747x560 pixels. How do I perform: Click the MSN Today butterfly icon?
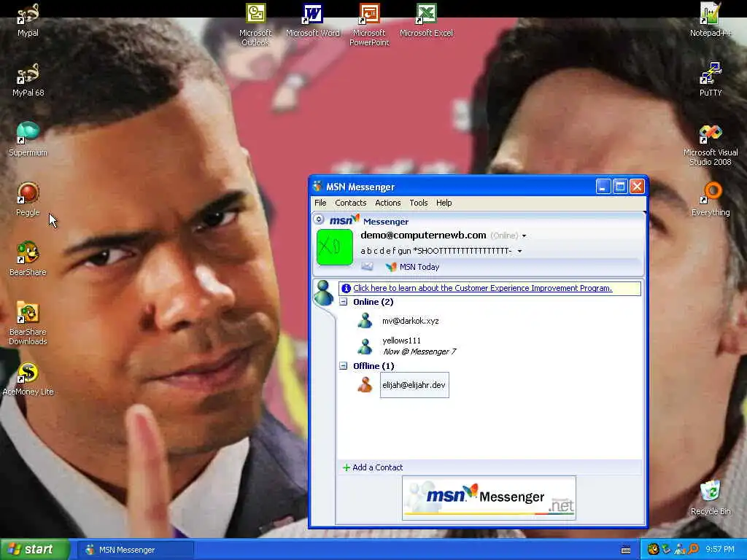[391, 267]
